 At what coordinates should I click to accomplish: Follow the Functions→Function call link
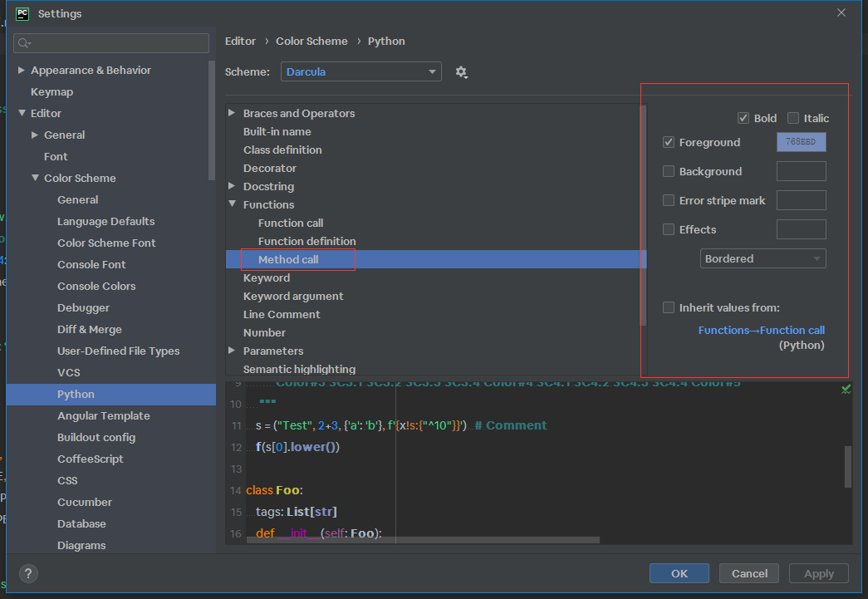[761, 330]
